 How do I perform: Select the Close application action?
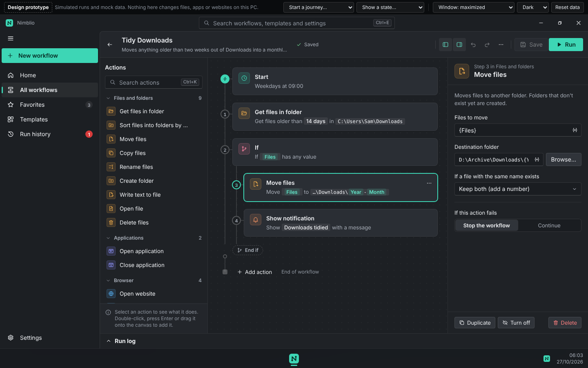click(x=154, y=265)
